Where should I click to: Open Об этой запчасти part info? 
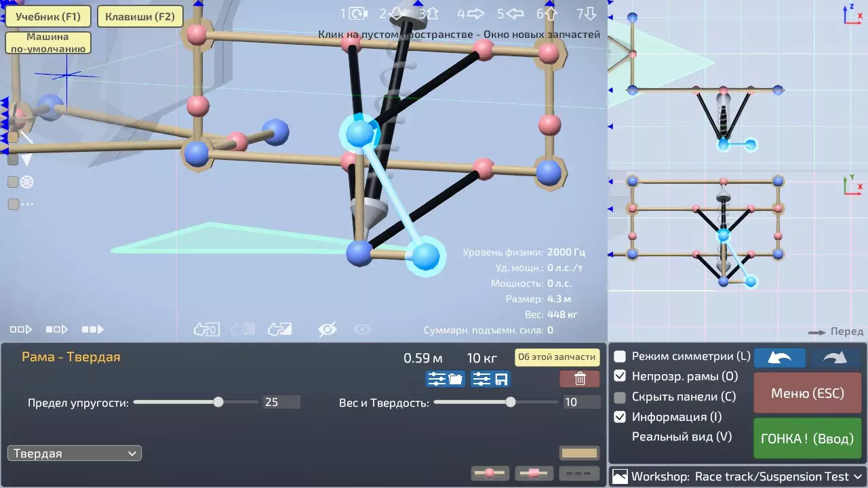click(557, 357)
